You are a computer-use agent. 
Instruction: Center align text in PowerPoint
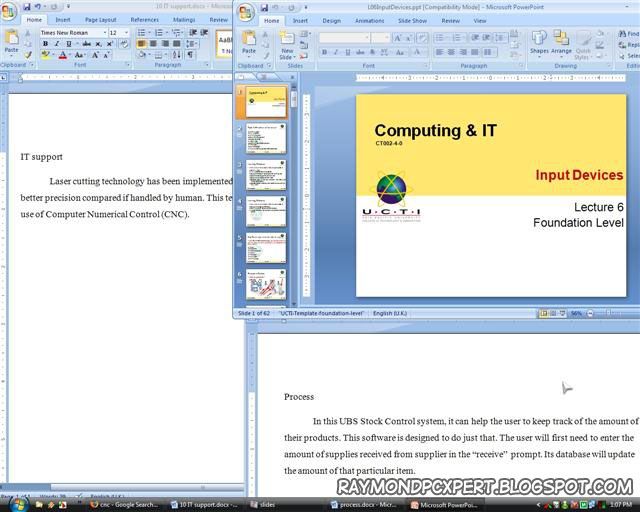tap(451, 52)
